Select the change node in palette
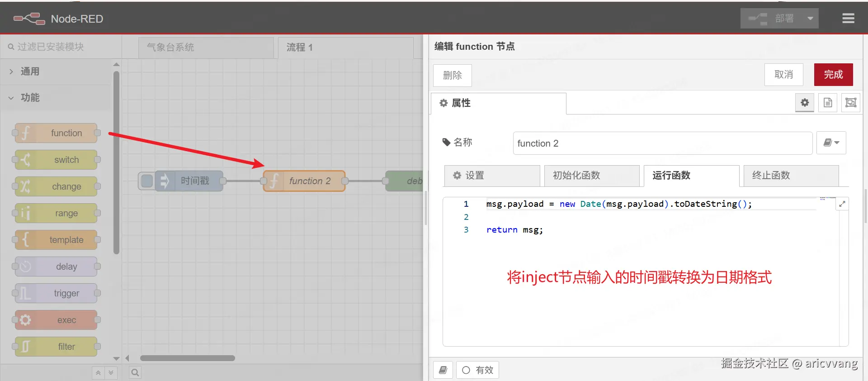 [56, 186]
